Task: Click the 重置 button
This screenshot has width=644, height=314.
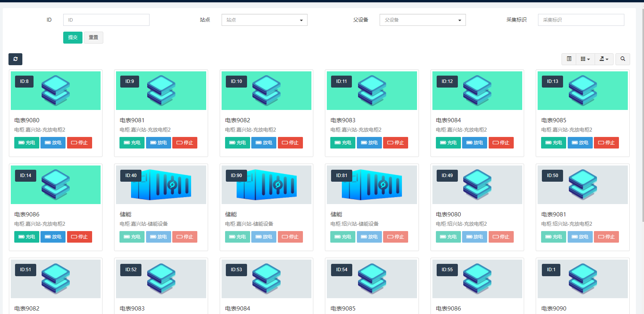Action: point(93,37)
